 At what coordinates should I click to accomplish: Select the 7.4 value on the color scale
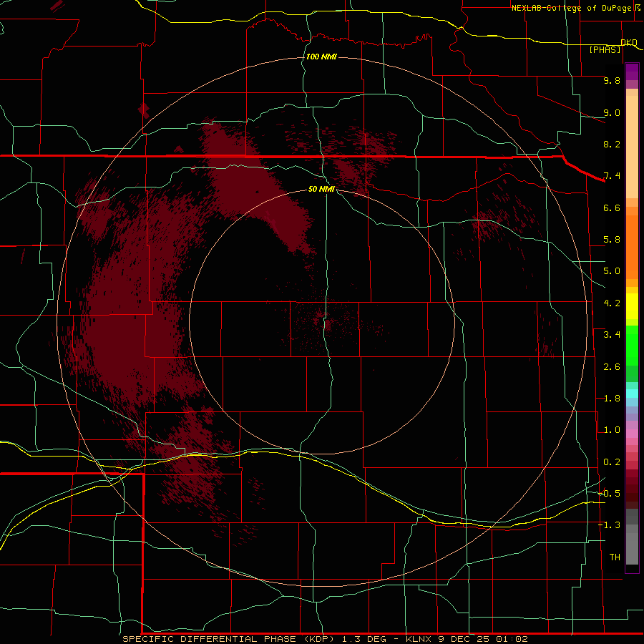coord(612,176)
